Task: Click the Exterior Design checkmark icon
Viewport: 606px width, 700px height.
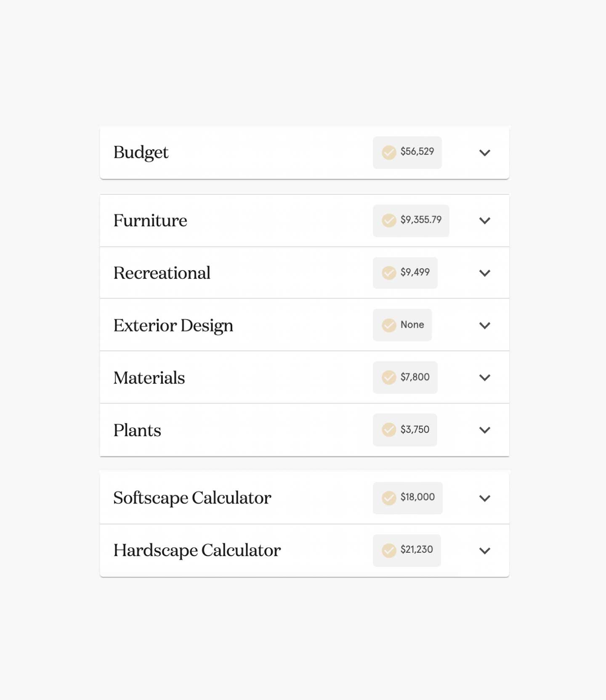Action: pyautogui.click(x=389, y=325)
